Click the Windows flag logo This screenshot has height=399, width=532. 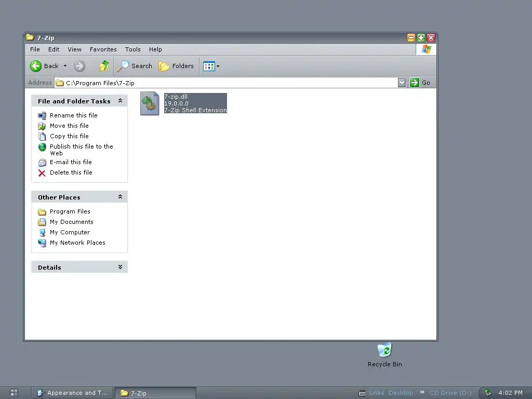coord(426,49)
